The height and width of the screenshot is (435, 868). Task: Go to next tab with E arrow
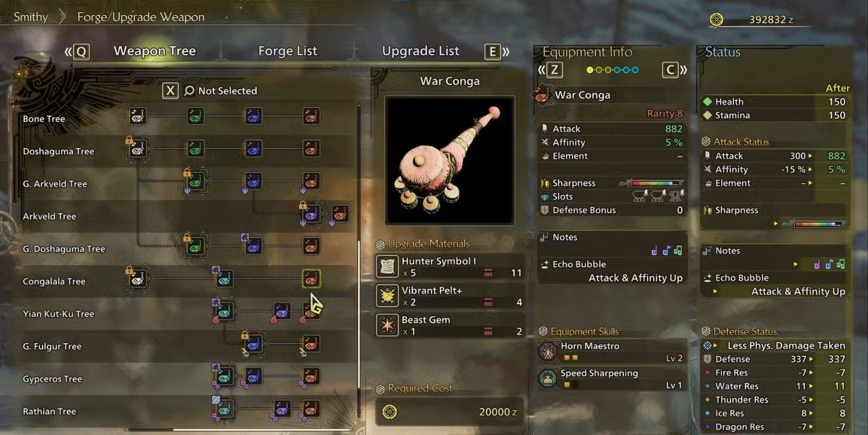click(x=497, y=51)
